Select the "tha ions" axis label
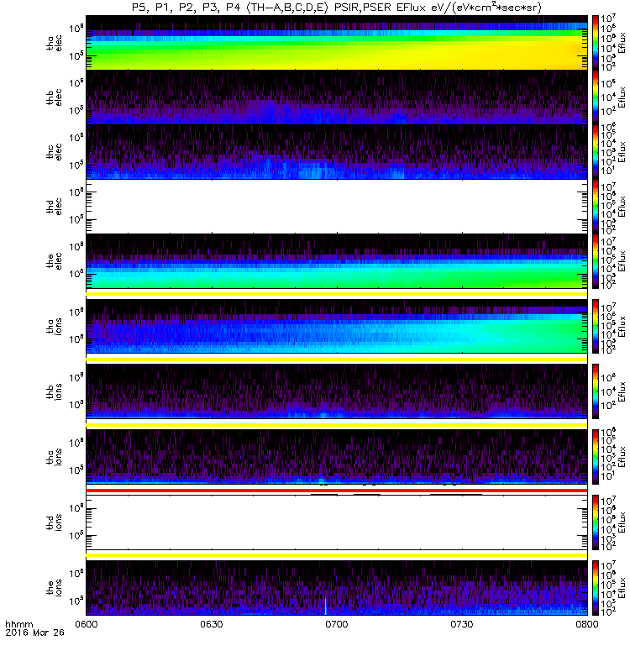The height and width of the screenshot is (672, 630). (x=54, y=326)
